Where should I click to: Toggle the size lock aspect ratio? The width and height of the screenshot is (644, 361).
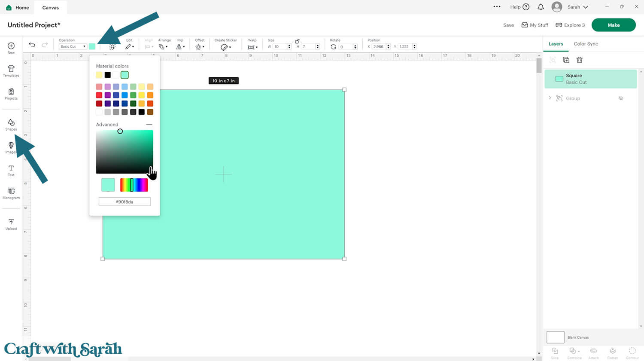coord(297,41)
